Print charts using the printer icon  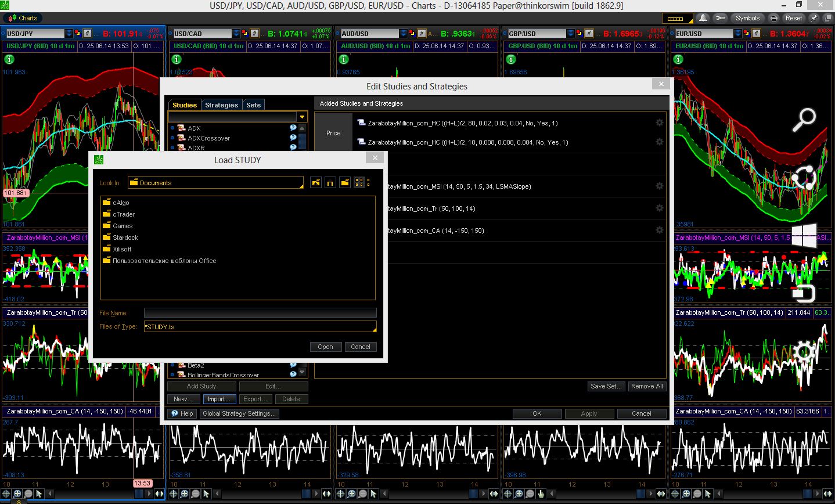(x=773, y=18)
